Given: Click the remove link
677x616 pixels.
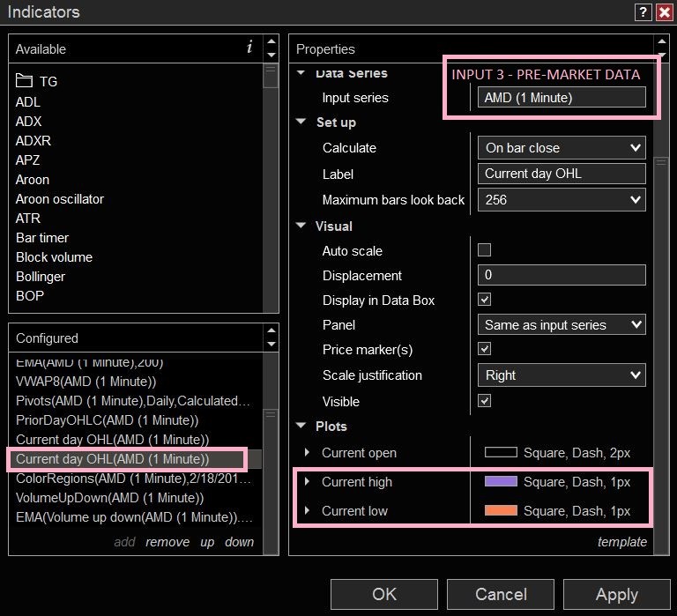Looking at the screenshot, I should [167, 542].
